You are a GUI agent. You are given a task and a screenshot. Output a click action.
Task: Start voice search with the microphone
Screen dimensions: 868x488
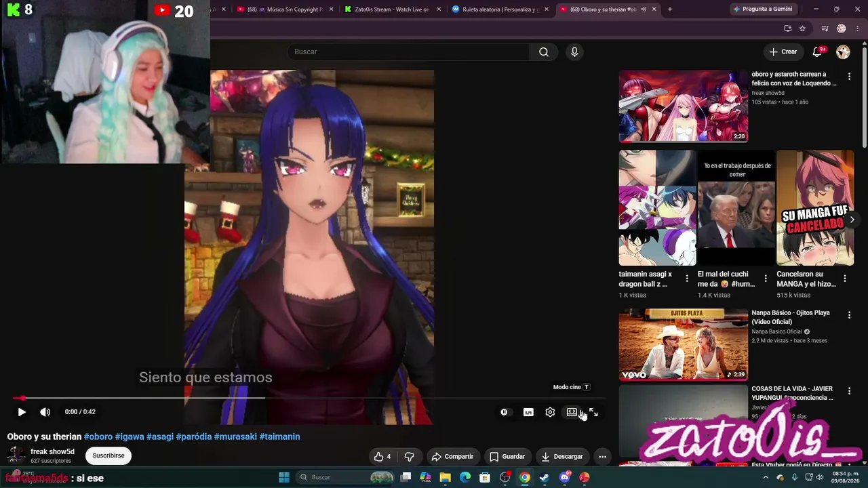click(574, 52)
